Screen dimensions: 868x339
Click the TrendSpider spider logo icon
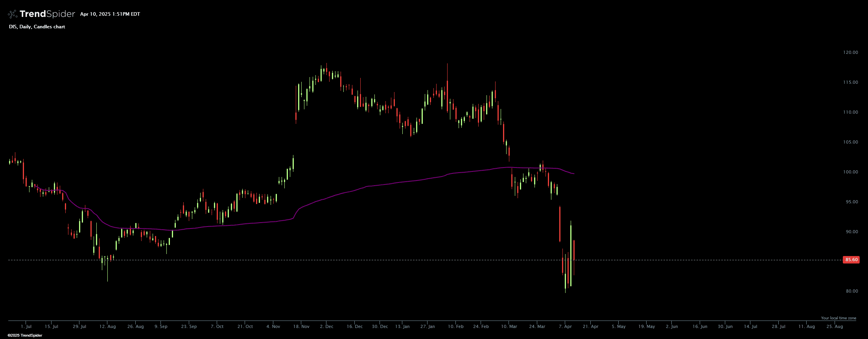pyautogui.click(x=13, y=14)
